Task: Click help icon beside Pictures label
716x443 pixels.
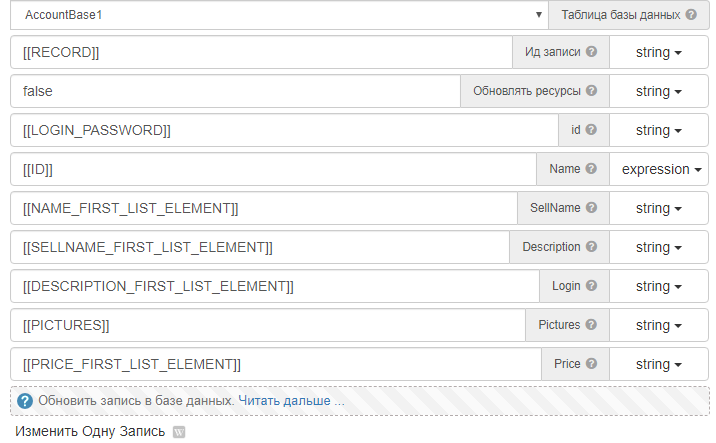Action: pos(591,325)
